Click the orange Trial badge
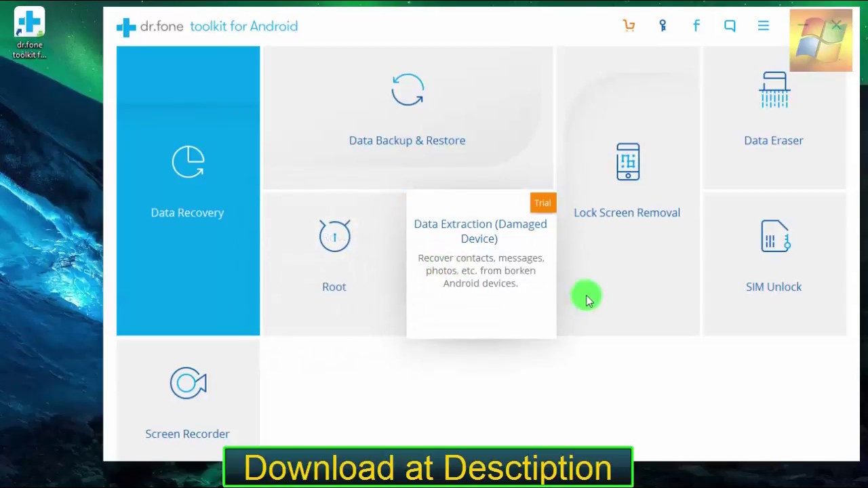Viewport: 868px width, 488px height. coord(542,203)
